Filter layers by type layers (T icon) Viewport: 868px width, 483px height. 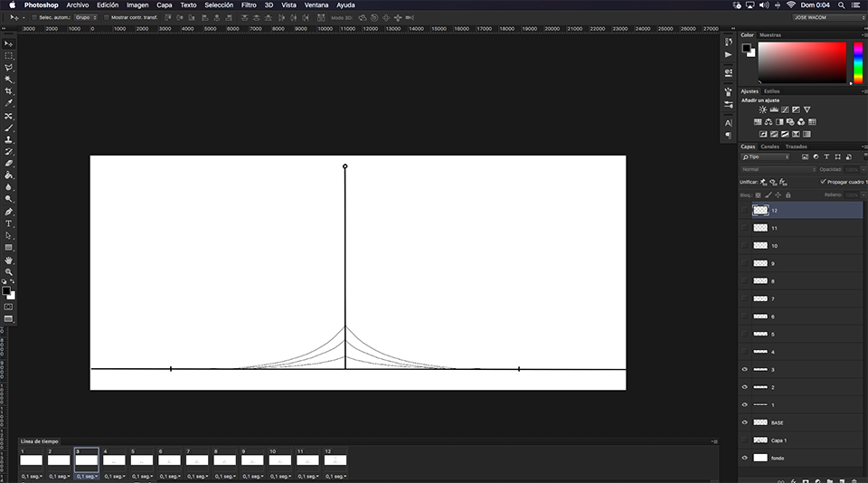click(826, 156)
